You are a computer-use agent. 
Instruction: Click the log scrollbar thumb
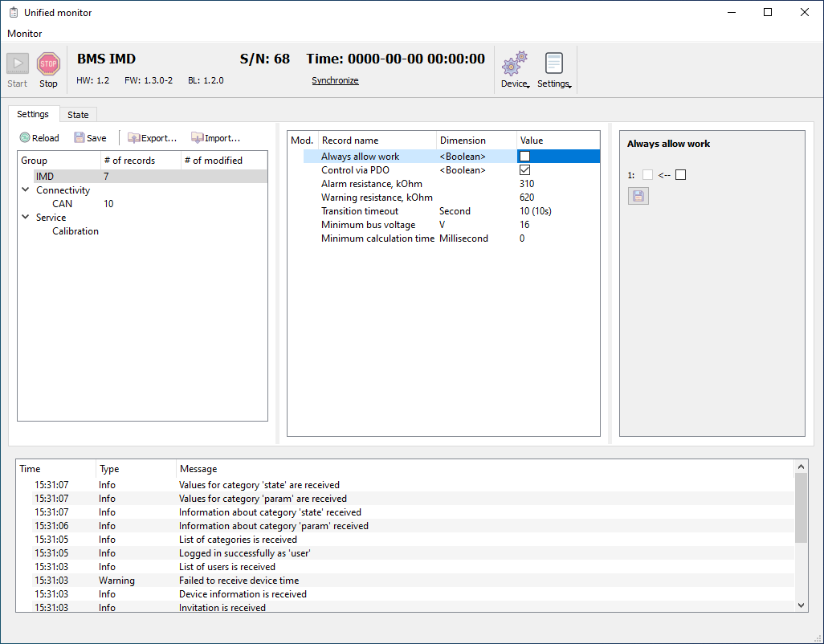pyautogui.click(x=801, y=507)
